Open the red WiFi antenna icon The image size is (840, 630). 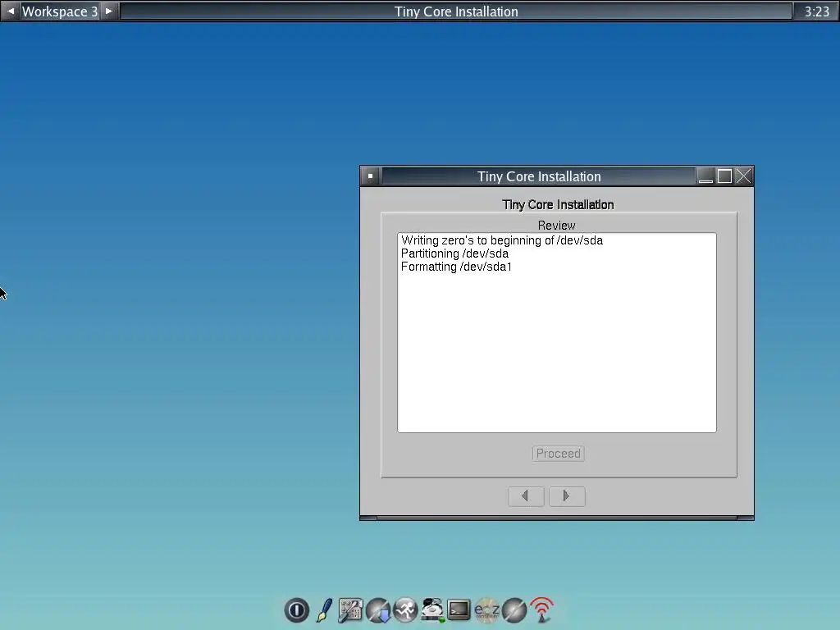(541, 610)
